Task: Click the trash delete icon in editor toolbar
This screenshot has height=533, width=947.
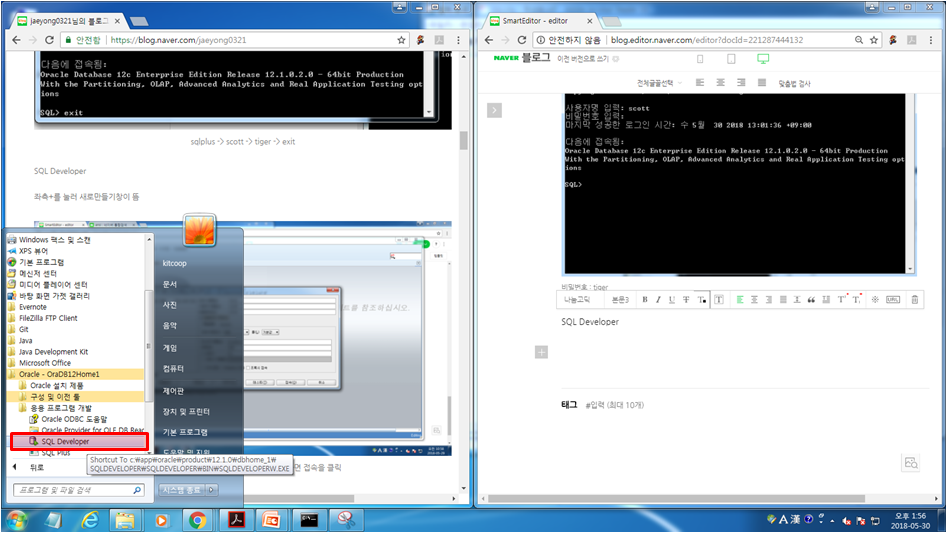Action: click(x=915, y=299)
